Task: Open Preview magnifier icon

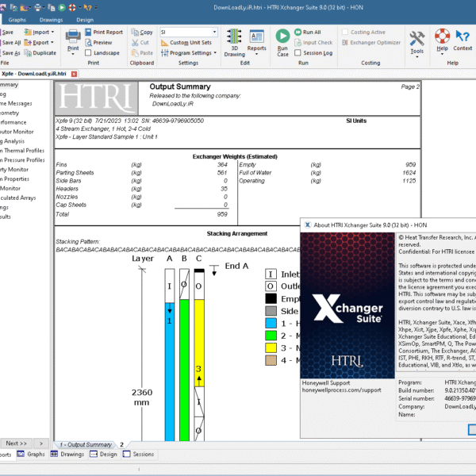Action: click(x=88, y=43)
